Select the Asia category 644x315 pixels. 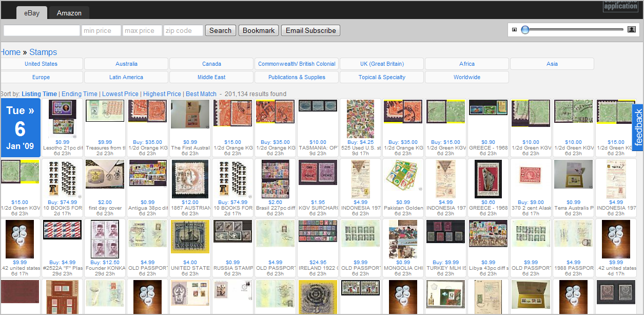click(552, 64)
